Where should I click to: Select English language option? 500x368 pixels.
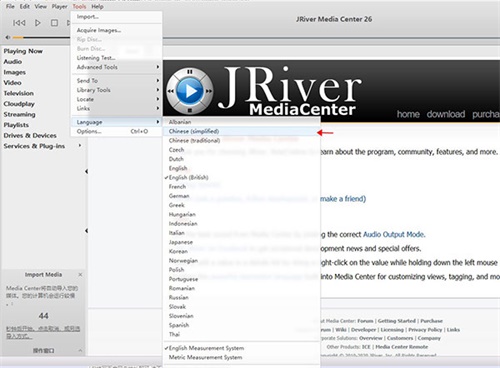pos(241,168)
